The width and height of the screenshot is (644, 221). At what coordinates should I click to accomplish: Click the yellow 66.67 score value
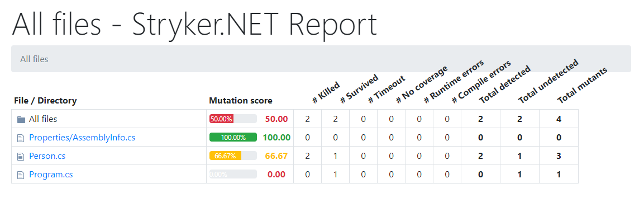coord(276,156)
